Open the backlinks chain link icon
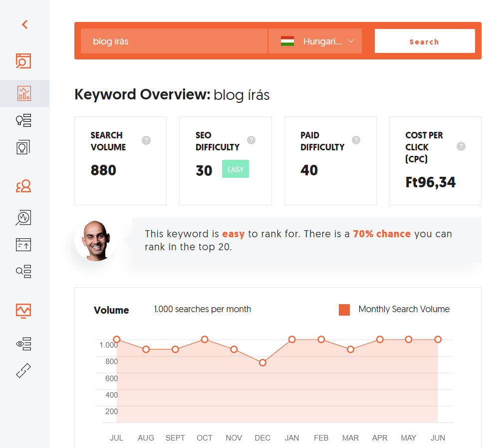Image resolution: width=504 pixels, height=448 pixels. pos(23,371)
